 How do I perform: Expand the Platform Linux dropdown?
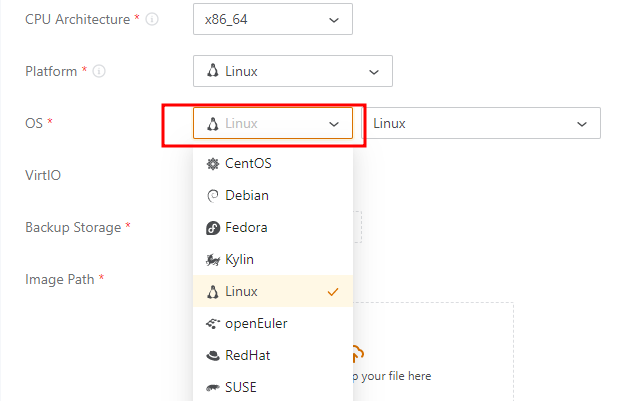pos(292,71)
